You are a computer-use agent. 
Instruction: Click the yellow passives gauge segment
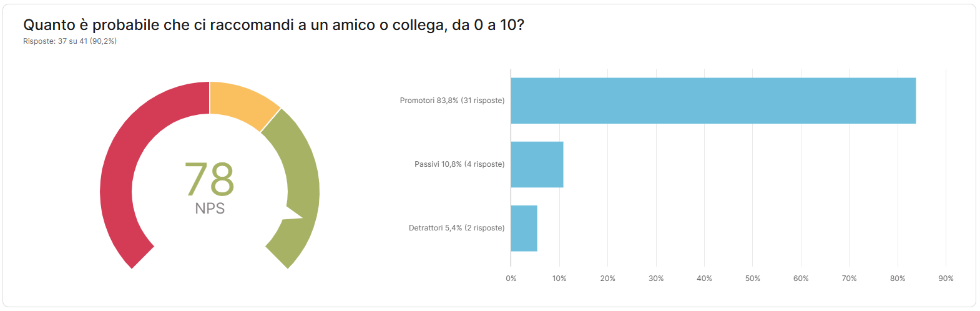pos(243,103)
